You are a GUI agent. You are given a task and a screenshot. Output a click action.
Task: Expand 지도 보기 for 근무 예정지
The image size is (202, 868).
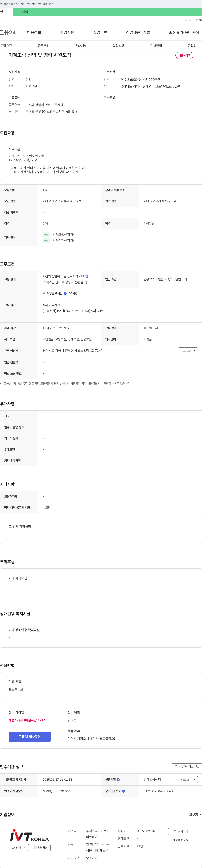pyautogui.click(x=188, y=351)
